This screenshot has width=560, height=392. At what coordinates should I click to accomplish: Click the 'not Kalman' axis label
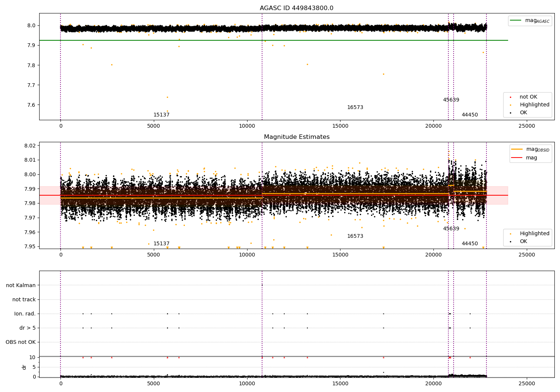pos(21,285)
